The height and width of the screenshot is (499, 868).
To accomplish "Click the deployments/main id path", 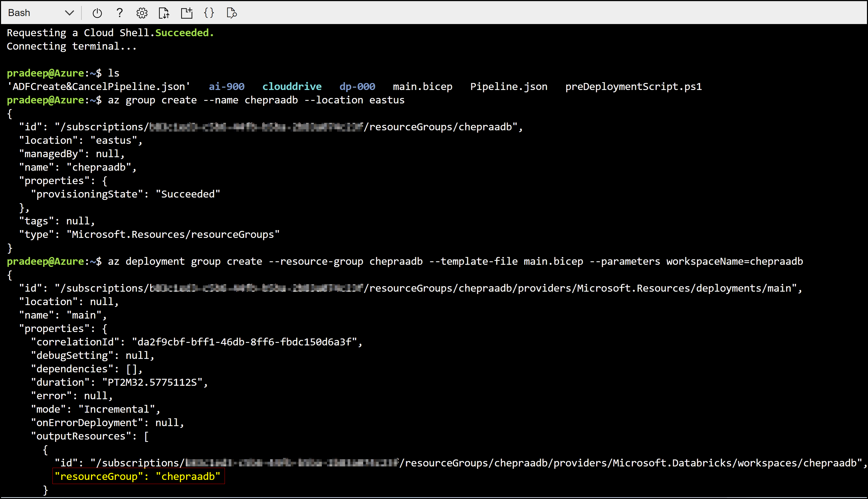I will [744, 288].
